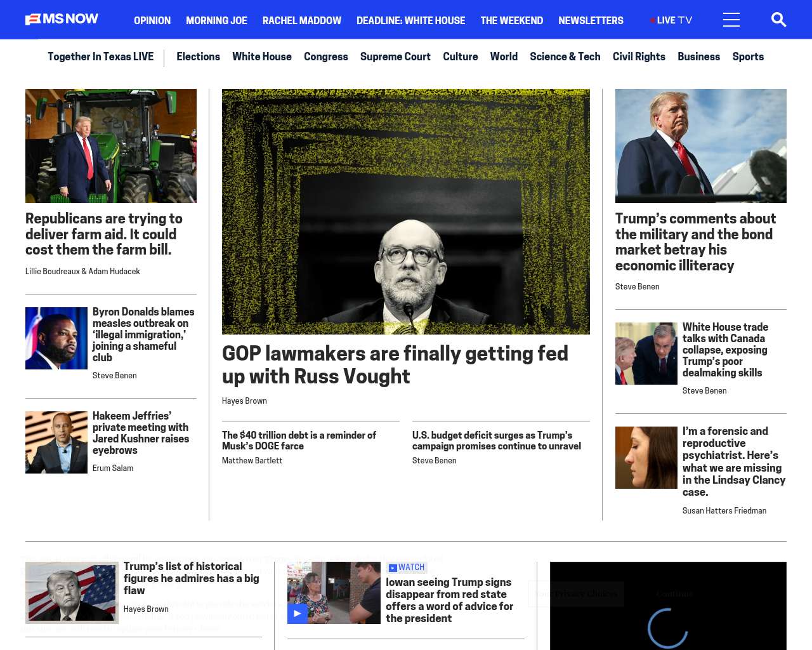Image resolution: width=812 pixels, height=650 pixels.
Task: Open Trump at microphone photo
Action: click(701, 146)
